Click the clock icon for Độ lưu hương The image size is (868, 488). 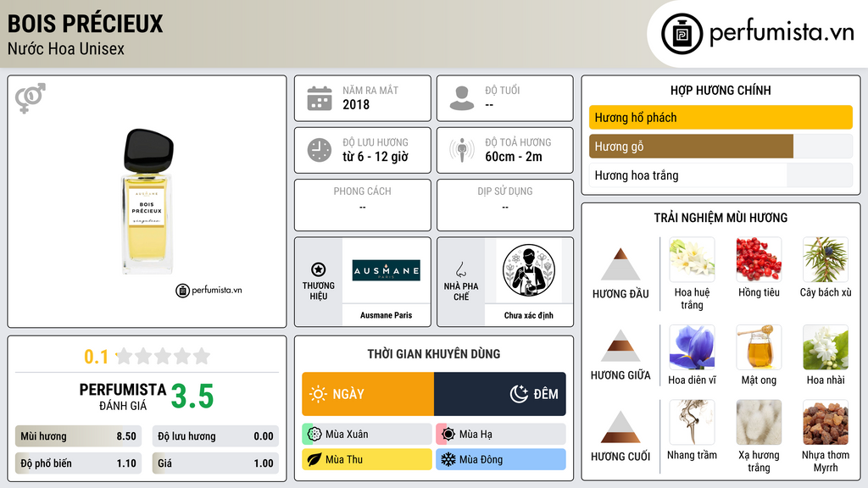tap(320, 150)
